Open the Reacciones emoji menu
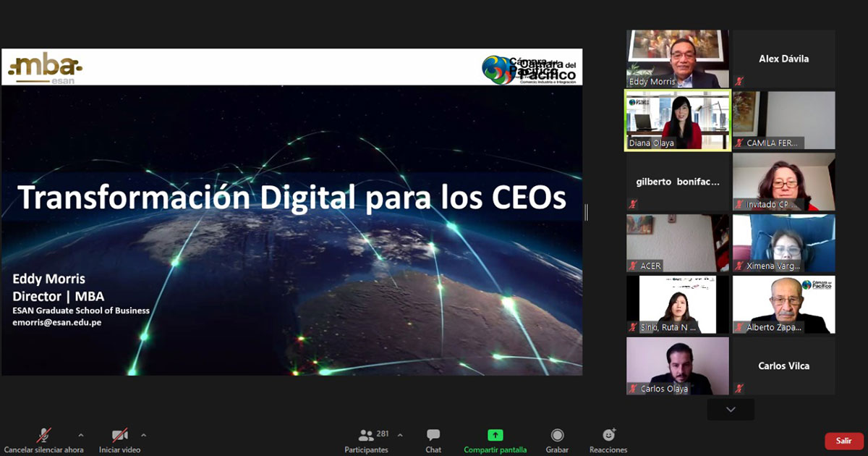This screenshot has width=868, height=456. point(608,436)
